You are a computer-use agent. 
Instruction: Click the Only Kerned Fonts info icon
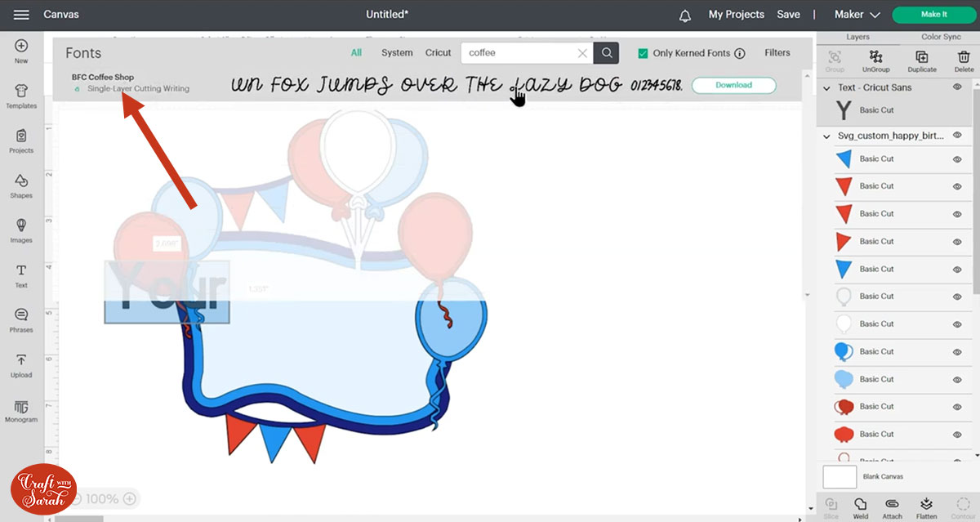[x=740, y=53]
